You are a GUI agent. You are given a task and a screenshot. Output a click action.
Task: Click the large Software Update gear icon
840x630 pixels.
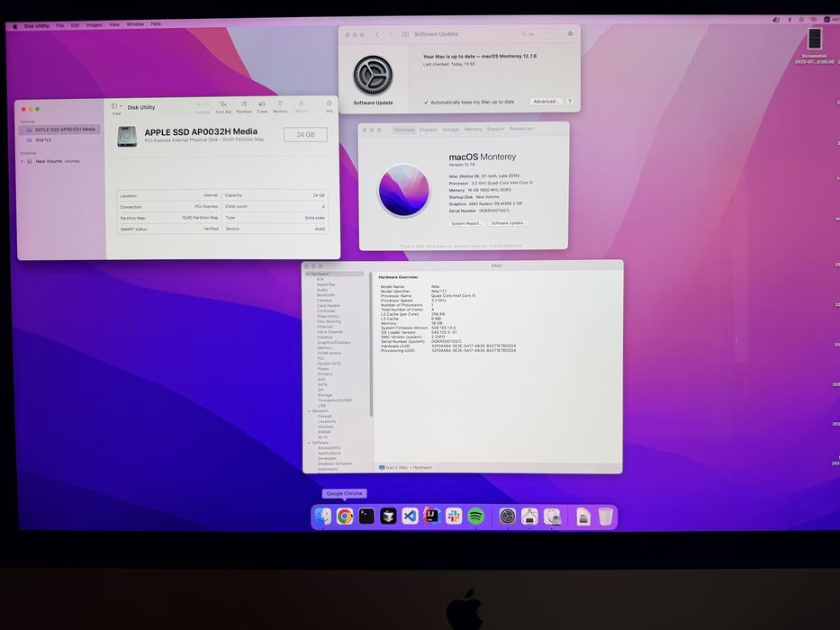tap(373, 76)
